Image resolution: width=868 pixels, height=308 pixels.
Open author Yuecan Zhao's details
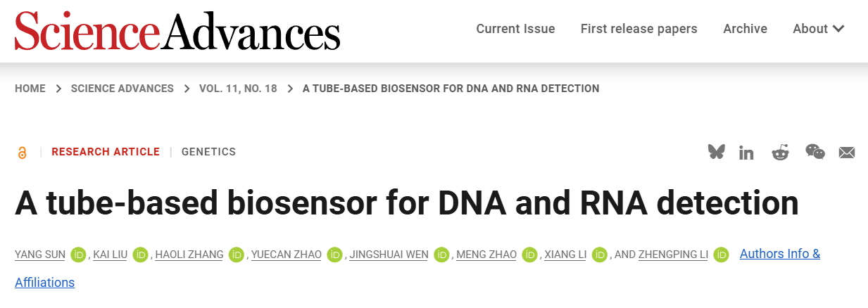(285, 255)
